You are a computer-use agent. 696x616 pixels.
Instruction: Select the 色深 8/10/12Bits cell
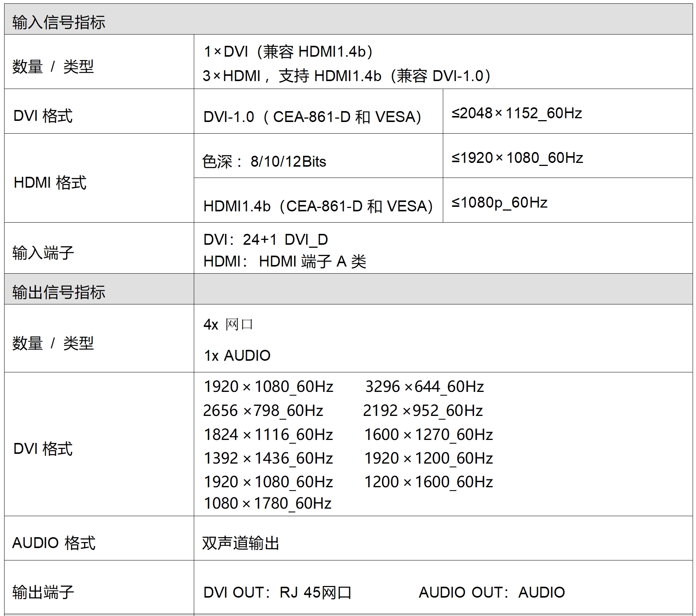(x=264, y=161)
